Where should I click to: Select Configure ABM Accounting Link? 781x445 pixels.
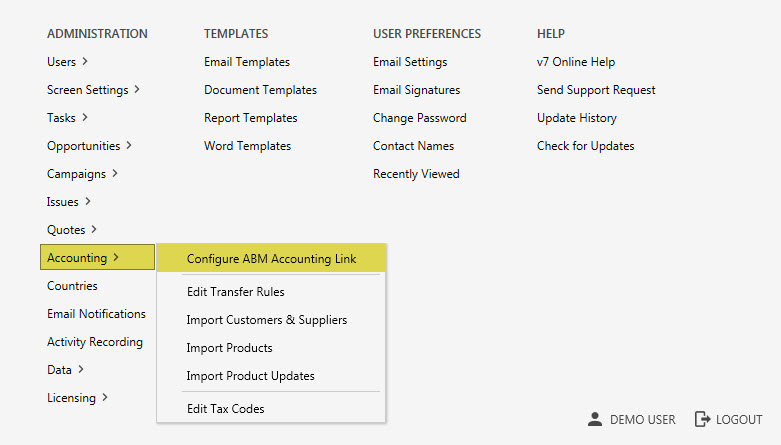271,259
